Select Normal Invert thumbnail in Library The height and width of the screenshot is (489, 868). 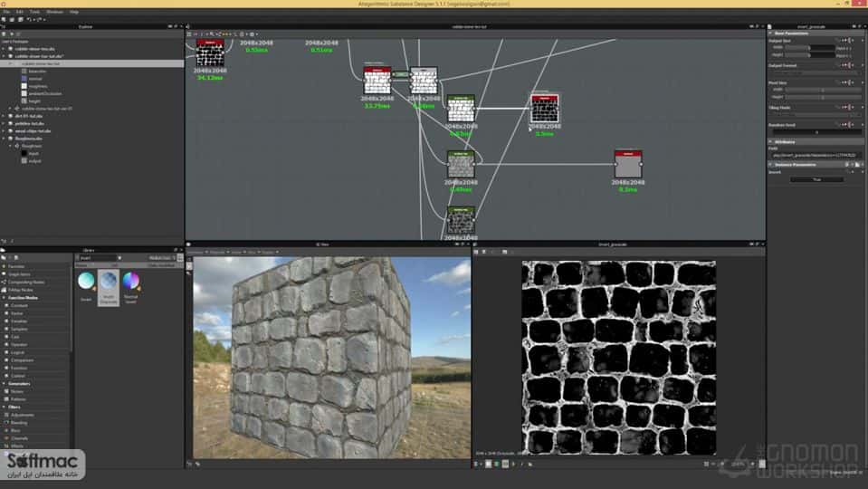coord(130,287)
